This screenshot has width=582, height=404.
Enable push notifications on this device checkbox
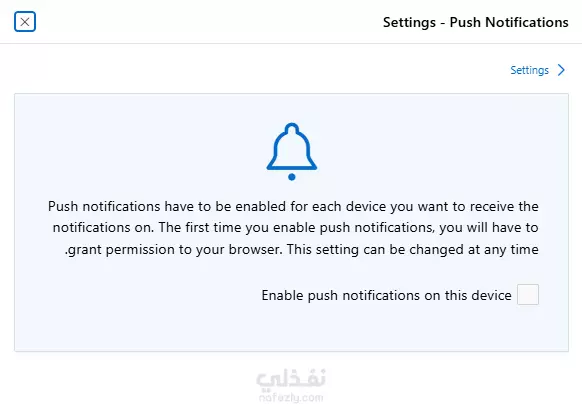[x=528, y=295]
